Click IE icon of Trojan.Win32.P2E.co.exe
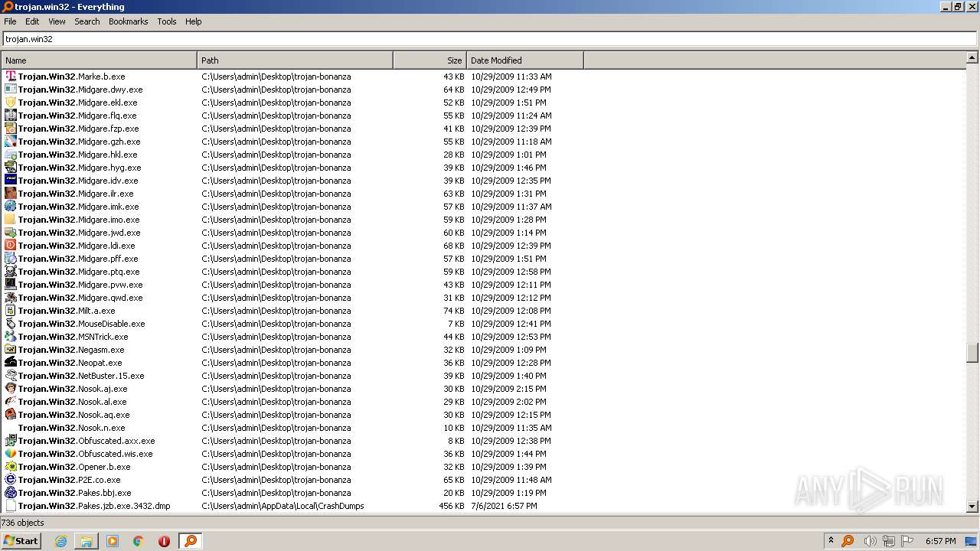This screenshot has height=551, width=980. [x=11, y=480]
